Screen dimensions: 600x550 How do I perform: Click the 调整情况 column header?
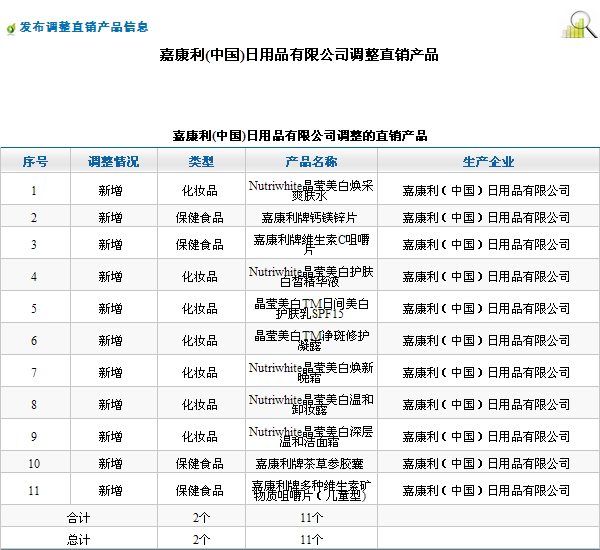(x=113, y=161)
